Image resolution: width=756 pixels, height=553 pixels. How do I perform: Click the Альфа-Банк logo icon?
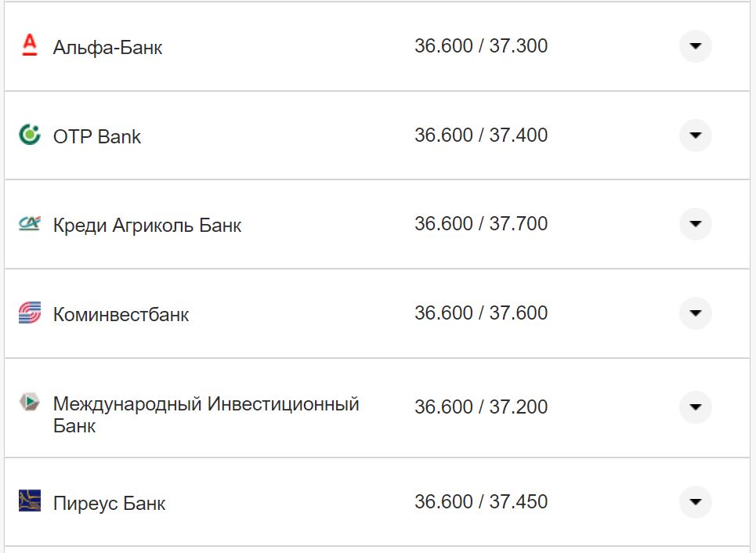[28, 45]
